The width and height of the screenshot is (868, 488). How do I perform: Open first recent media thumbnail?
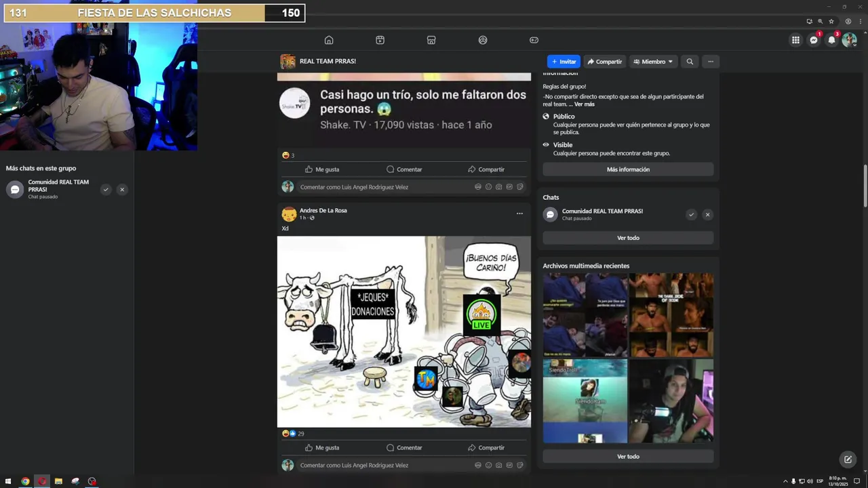click(x=585, y=315)
